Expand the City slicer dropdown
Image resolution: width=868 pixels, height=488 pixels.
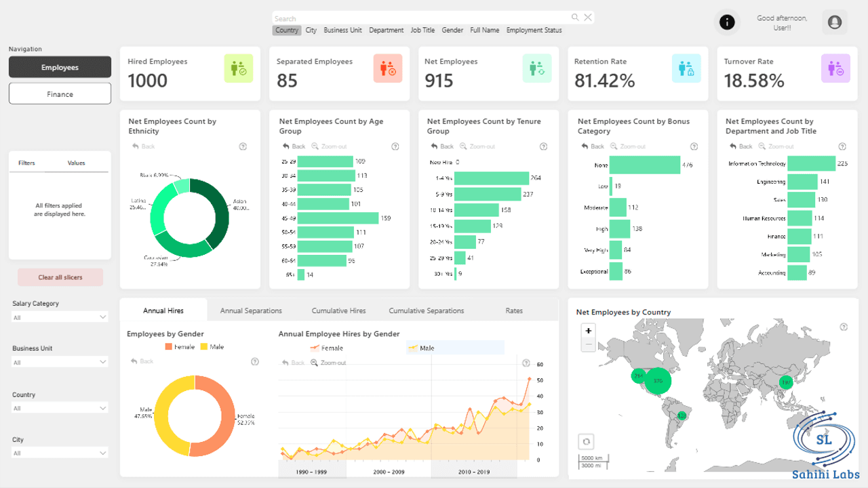[60, 453]
